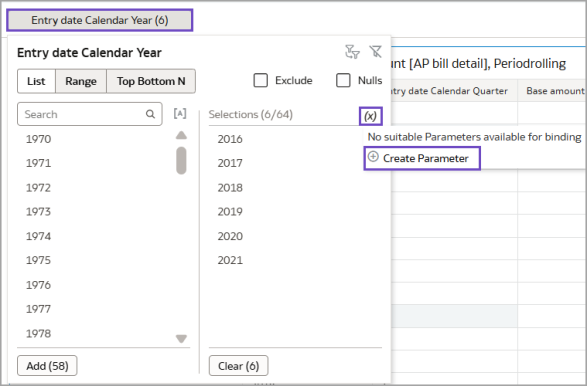Click the filter-with-arrows icon in the dialog header
This screenshot has width=587, height=386.
[x=352, y=52]
